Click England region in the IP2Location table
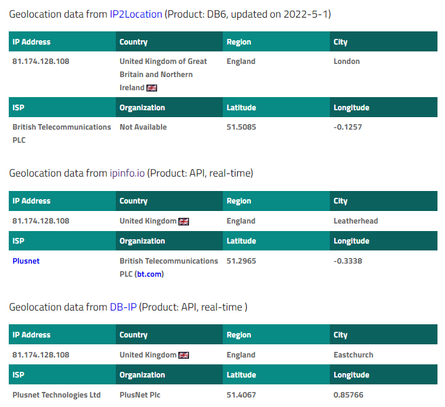 (241, 61)
